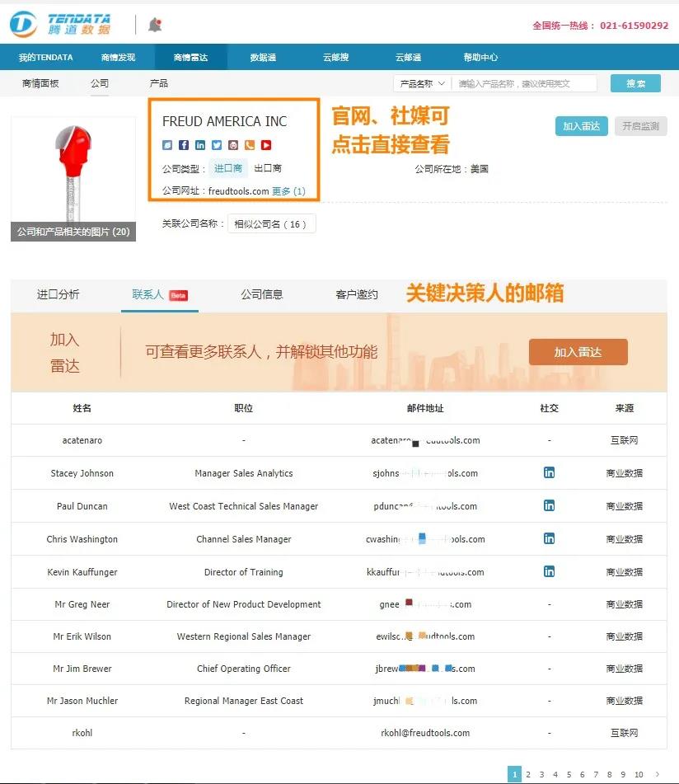Open the company YouTube icon
The height and width of the screenshot is (784, 679).
266,145
